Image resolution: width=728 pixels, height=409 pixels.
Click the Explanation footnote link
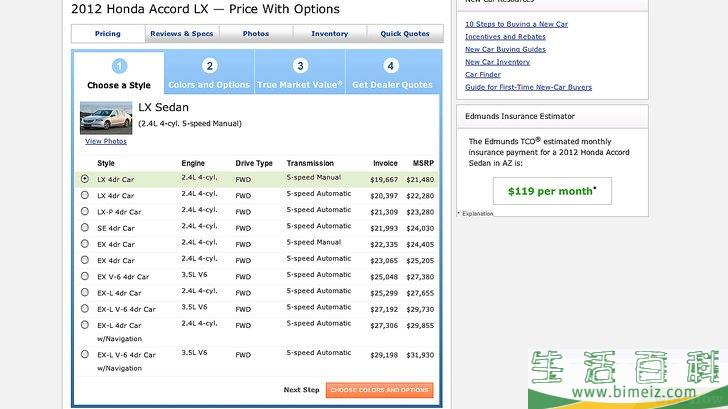point(477,214)
